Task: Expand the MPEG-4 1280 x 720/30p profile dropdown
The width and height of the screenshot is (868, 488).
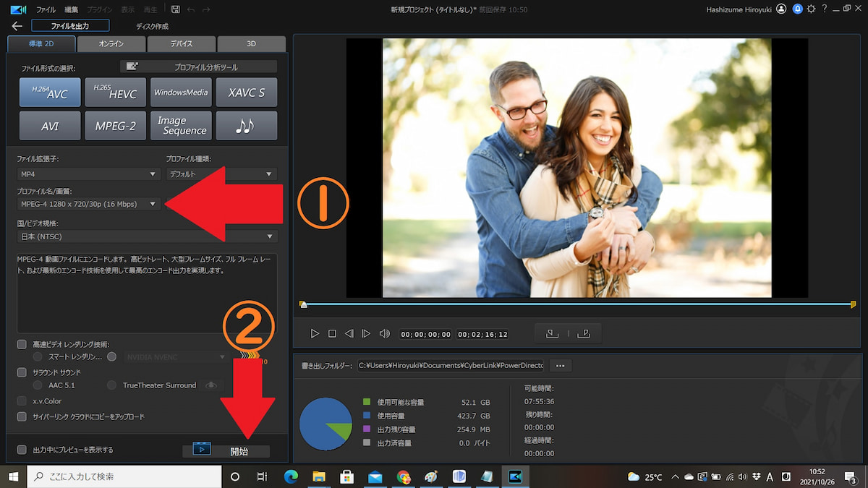Action: point(88,204)
